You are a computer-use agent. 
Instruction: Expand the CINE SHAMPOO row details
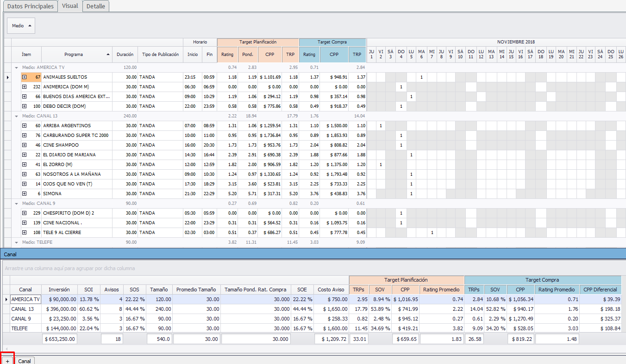tap(25, 145)
